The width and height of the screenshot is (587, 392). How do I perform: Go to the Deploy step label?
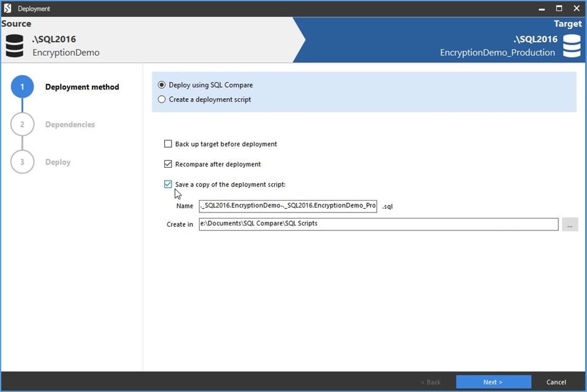(x=58, y=162)
